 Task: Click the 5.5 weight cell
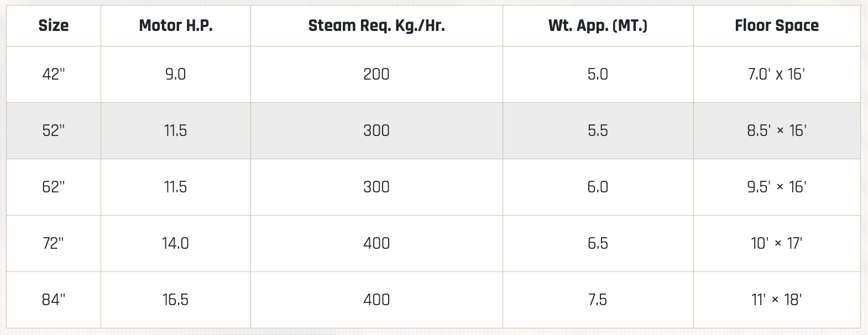(x=598, y=130)
